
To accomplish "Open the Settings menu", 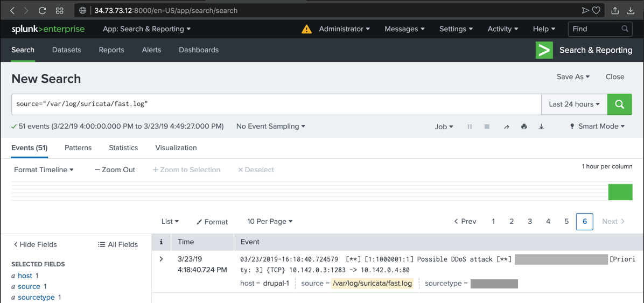I will (x=456, y=29).
